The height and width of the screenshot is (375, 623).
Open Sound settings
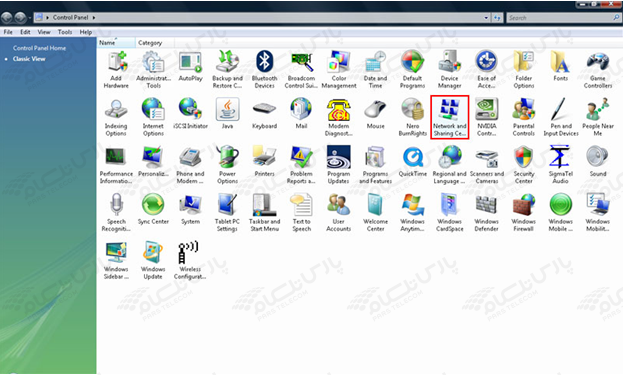[598, 162]
